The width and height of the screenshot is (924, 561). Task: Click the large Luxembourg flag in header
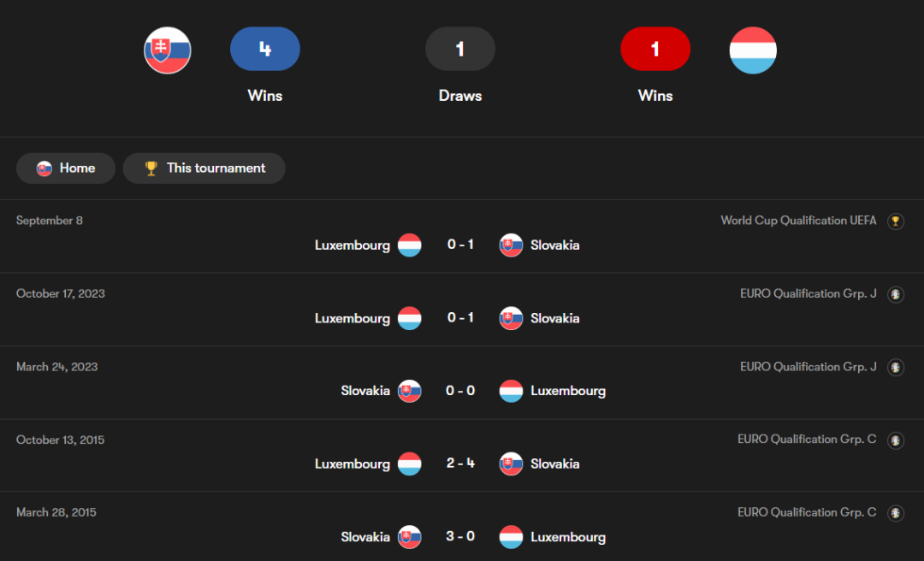click(753, 50)
